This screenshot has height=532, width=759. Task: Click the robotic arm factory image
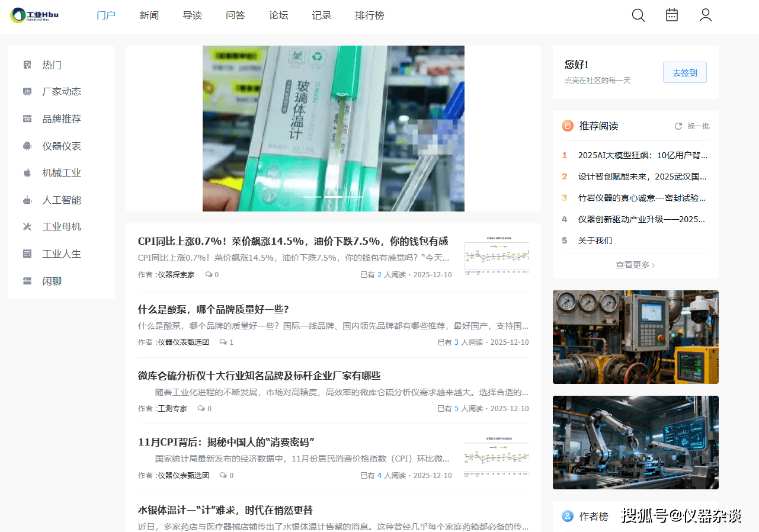click(x=635, y=443)
